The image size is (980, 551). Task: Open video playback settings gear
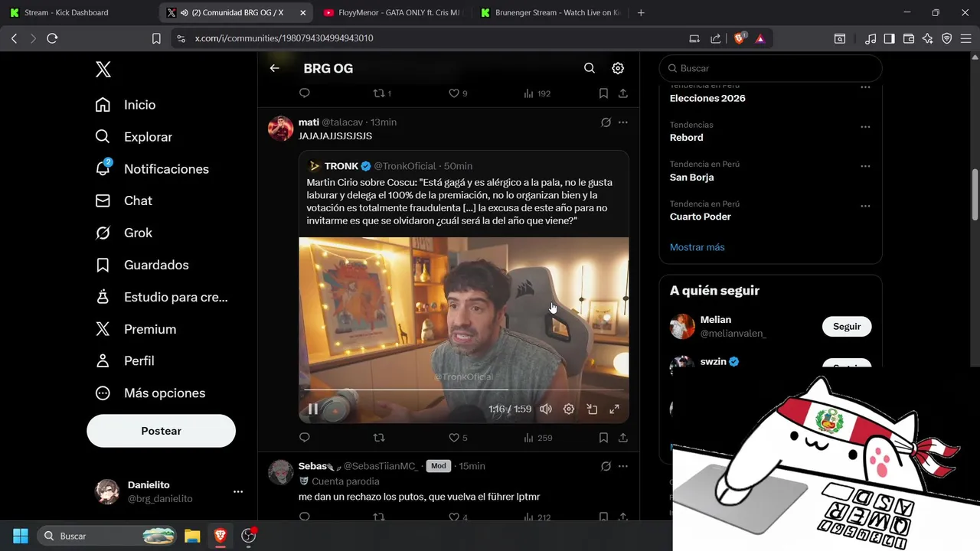569,409
